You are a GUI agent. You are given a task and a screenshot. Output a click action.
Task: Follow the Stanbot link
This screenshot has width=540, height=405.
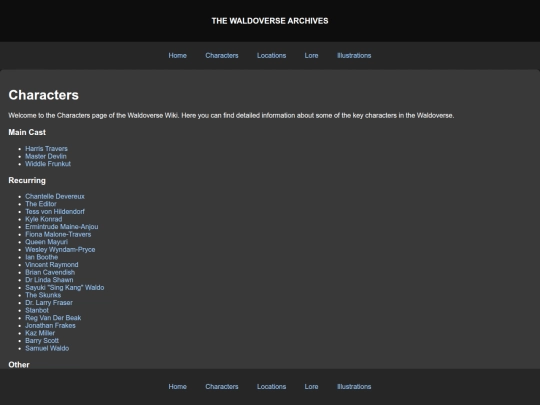[x=37, y=310]
